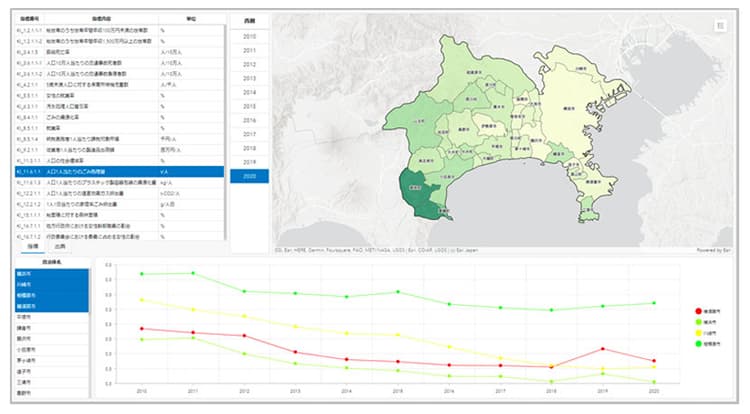Click the yellow line's 2010 data point
750x414 pixels.
point(142,300)
